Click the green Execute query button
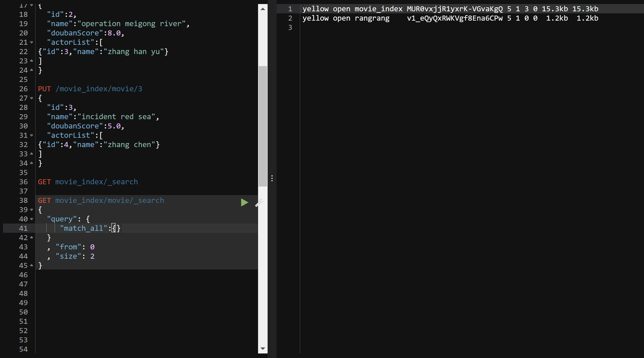Screen dimensions: 644x358 coord(244,202)
